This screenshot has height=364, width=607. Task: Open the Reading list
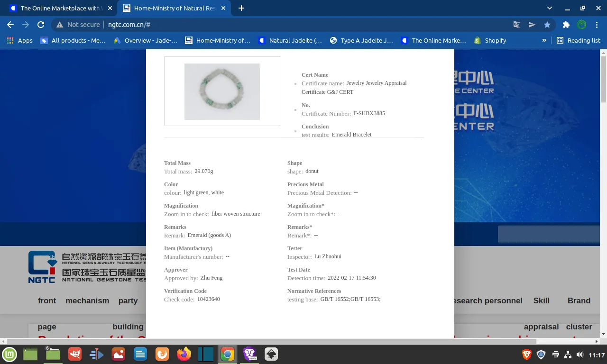(x=579, y=40)
